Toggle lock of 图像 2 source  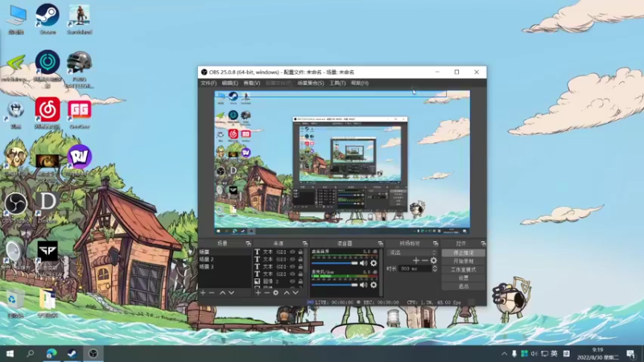click(x=300, y=282)
